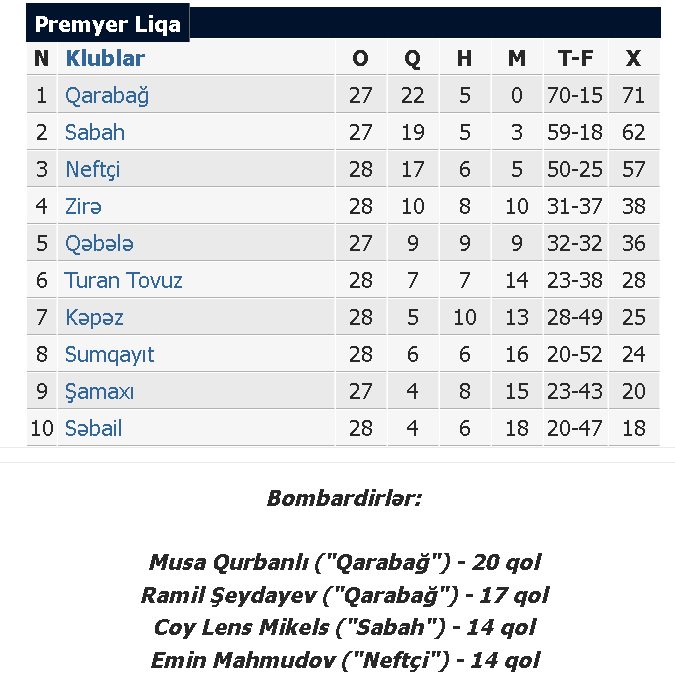Image resolution: width=675 pixels, height=683 pixels.
Task: Open the Qəbələ club link
Action: click(99, 243)
